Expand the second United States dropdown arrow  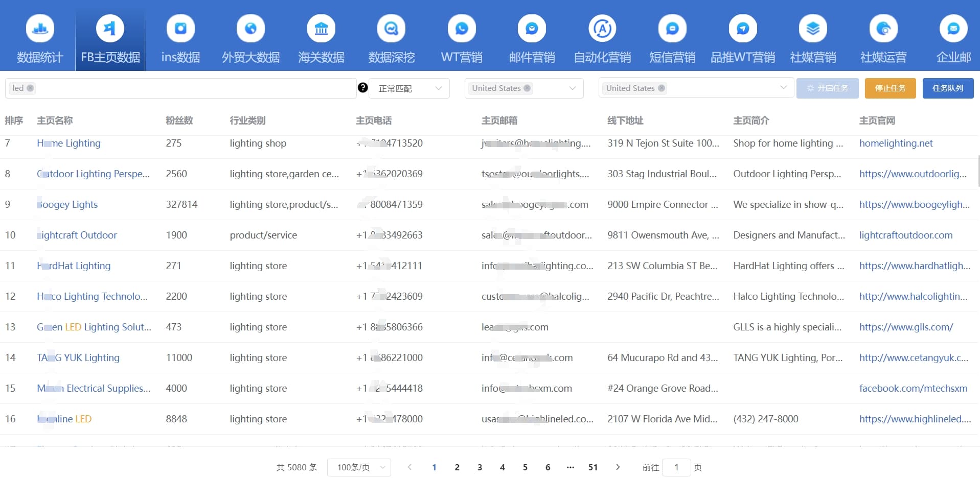click(783, 87)
